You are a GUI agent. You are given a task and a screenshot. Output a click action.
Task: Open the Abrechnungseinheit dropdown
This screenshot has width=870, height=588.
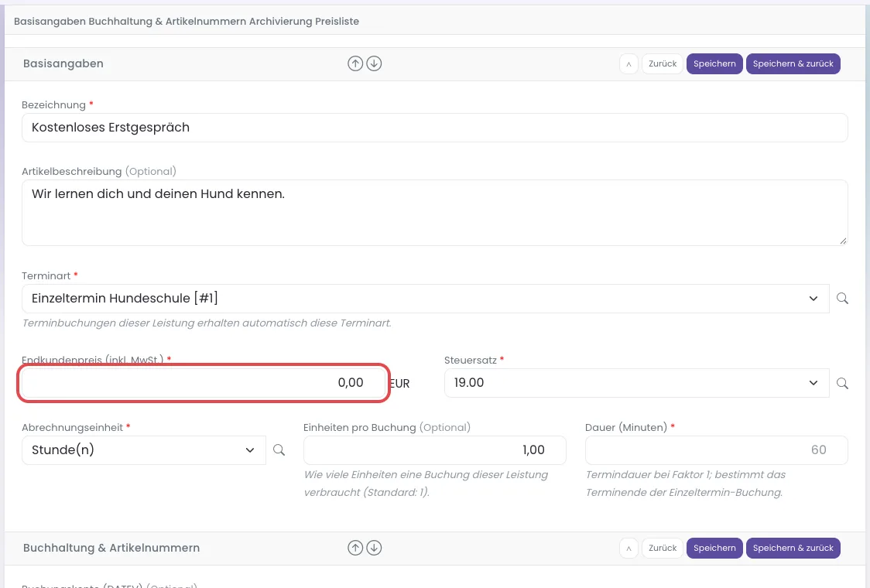(144, 450)
